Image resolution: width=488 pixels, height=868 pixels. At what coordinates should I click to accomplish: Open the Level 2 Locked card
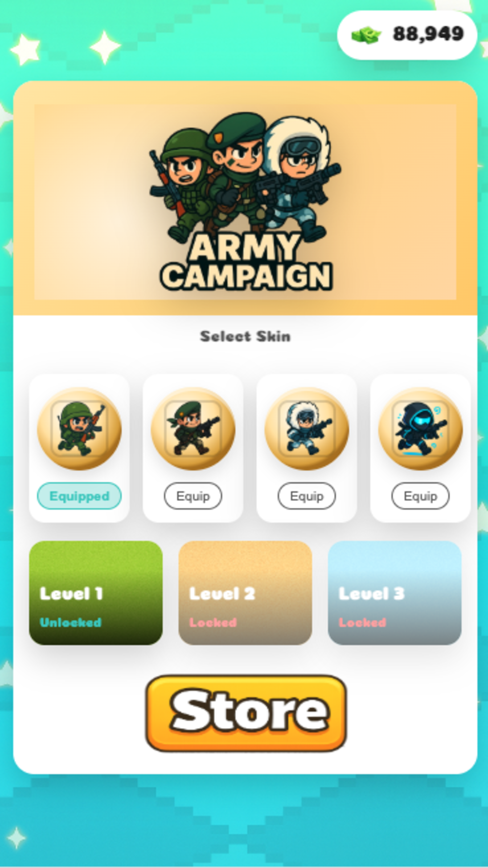[x=245, y=593]
